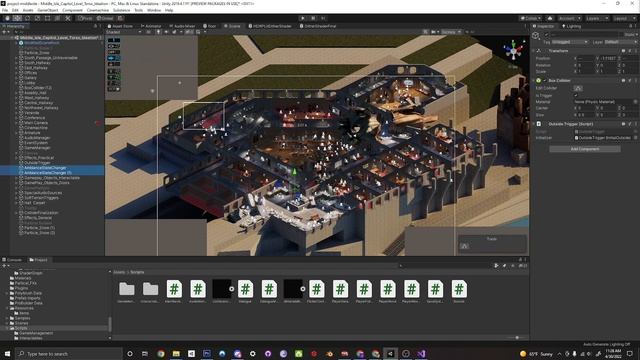Image resolution: width=640 pixels, height=360 pixels.
Task: Open the Tag dropdown in Inspector
Action: coord(570,42)
